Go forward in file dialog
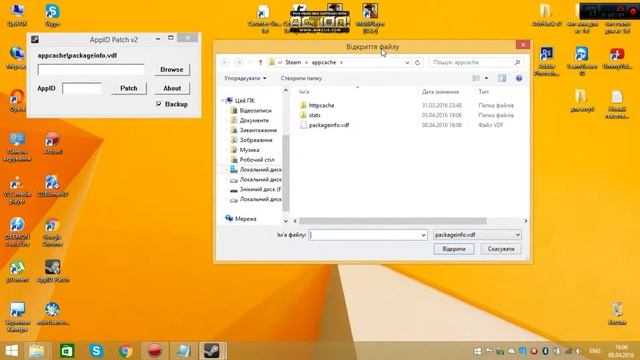This screenshot has width=640, height=360. click(x=239, y=62)
